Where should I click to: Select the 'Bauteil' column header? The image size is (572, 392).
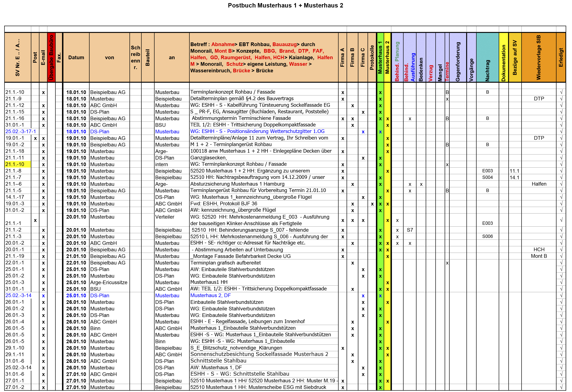coord(148,57)
